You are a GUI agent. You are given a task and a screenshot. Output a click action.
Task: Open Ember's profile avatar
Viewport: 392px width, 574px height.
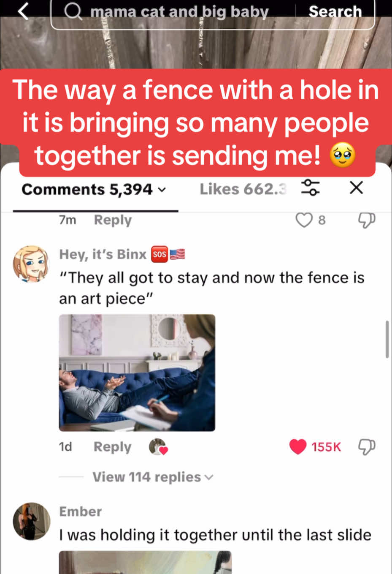click(x=32, y=521)
